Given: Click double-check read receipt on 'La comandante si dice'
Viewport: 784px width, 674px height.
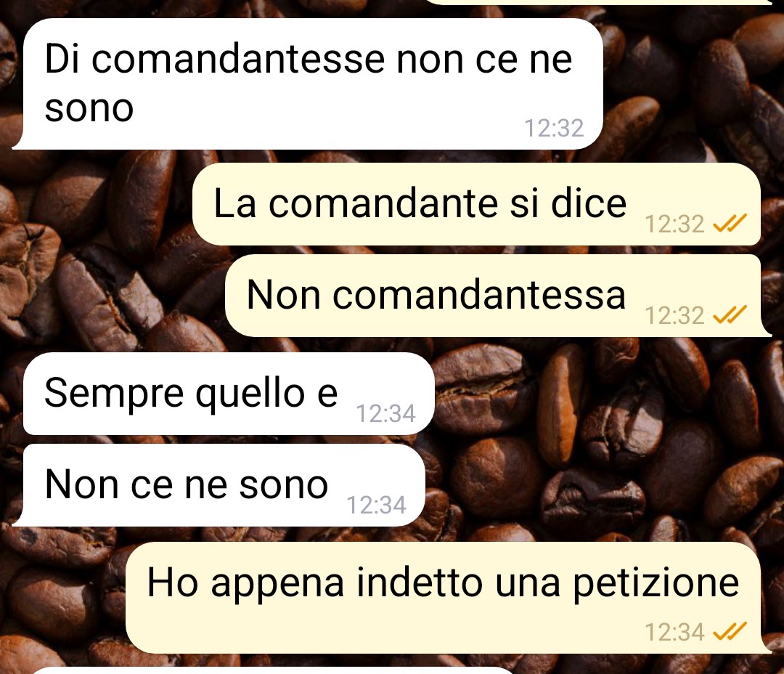Looking at the screenshot, I should pos(730,223).
